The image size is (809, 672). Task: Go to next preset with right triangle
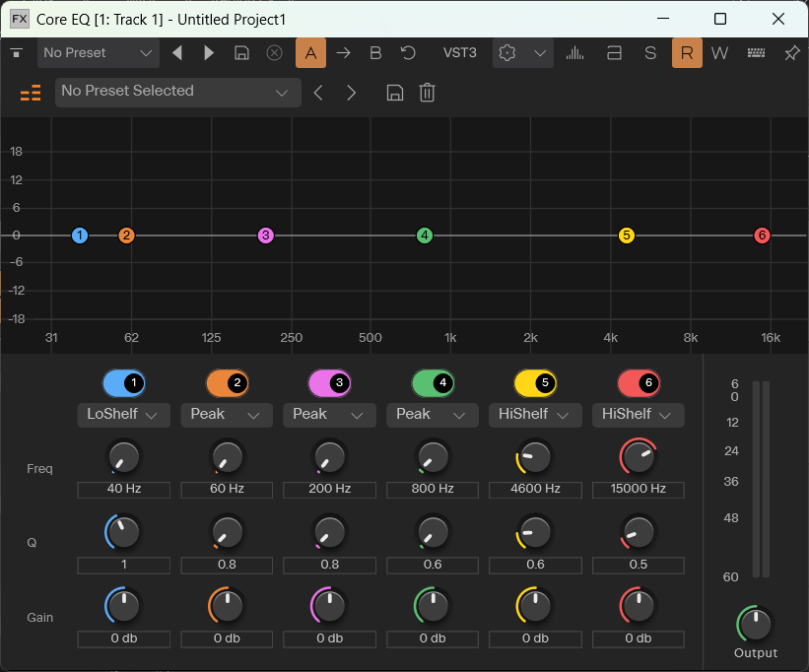[209, 52]
